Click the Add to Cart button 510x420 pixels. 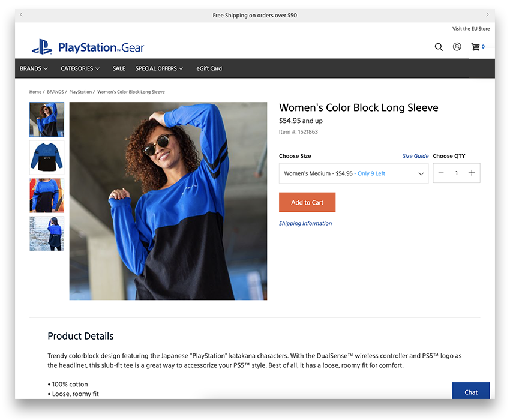307,202
